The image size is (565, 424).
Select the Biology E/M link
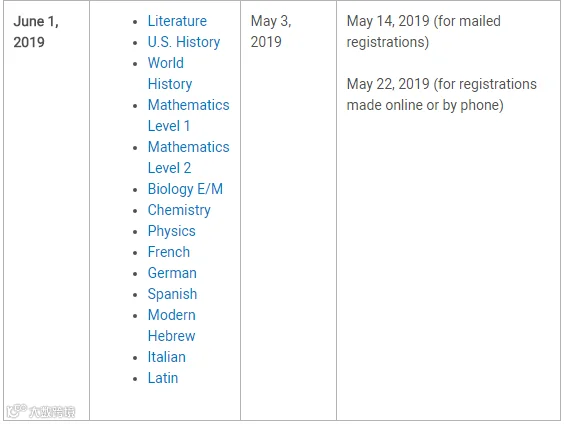coord(185,189)
